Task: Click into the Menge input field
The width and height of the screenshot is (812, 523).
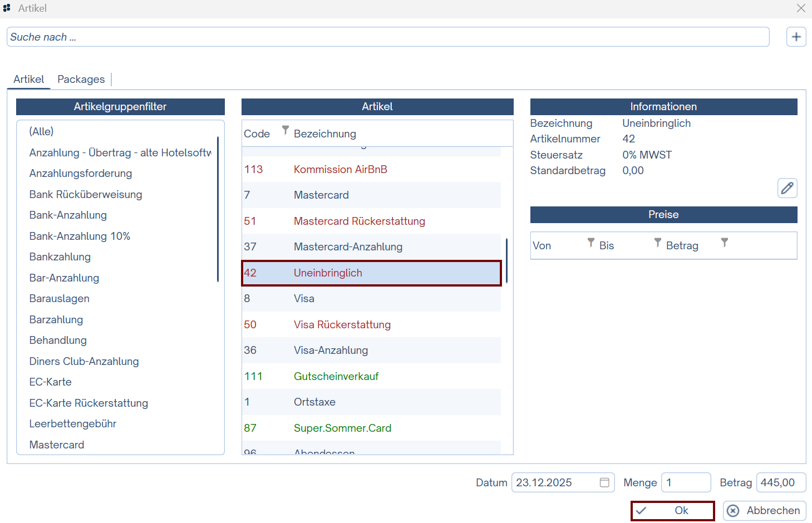Action: click(686, 482)
